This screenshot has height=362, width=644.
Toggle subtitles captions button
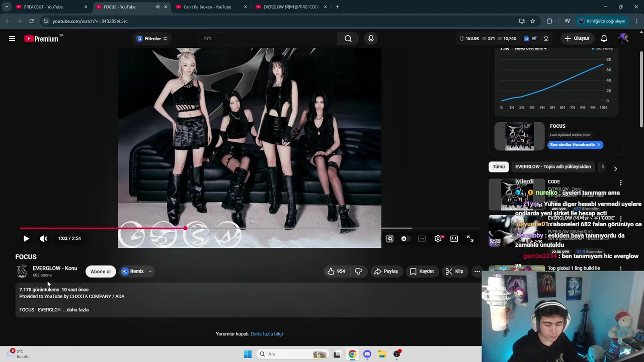click(422, 239)
